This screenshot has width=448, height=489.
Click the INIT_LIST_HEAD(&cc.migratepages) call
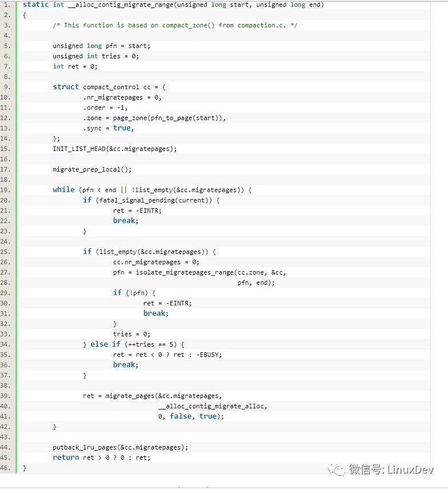point(115,149)
